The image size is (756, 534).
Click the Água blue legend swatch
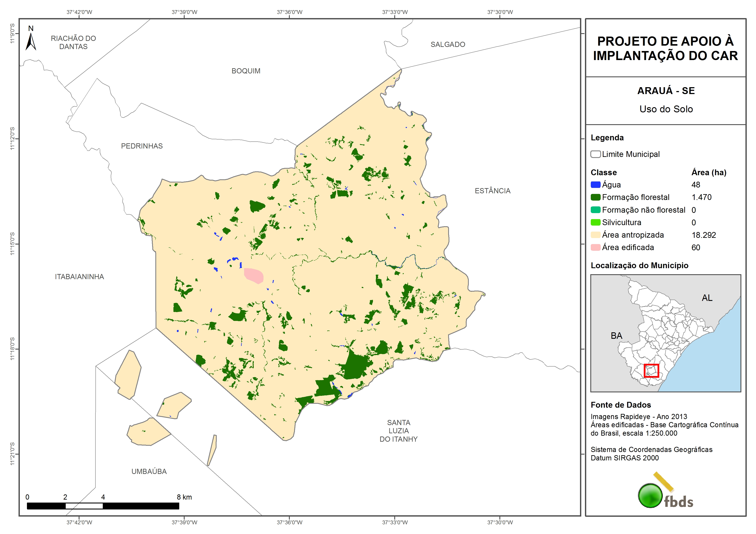click(x=595, y=185)
